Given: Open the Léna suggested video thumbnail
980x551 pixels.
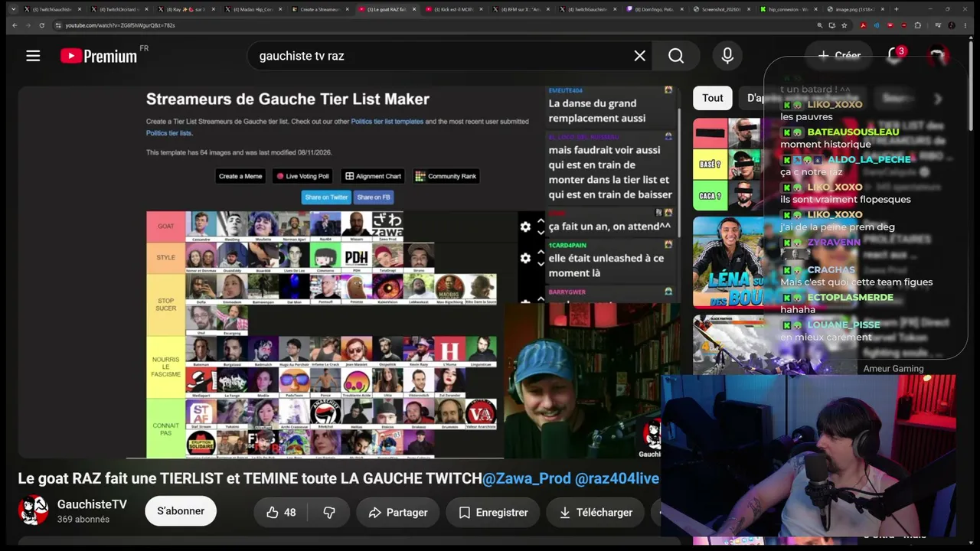Looking at the screenshot, I should point(727,262).
